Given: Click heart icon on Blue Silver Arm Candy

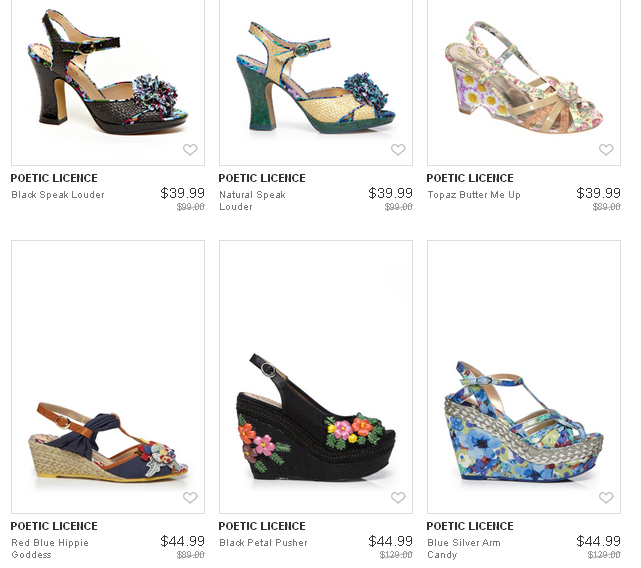Looking at the screenshot, I should 606,498.
